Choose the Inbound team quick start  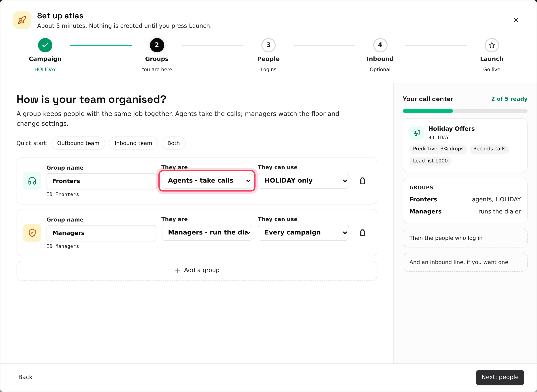coord(133,143)
